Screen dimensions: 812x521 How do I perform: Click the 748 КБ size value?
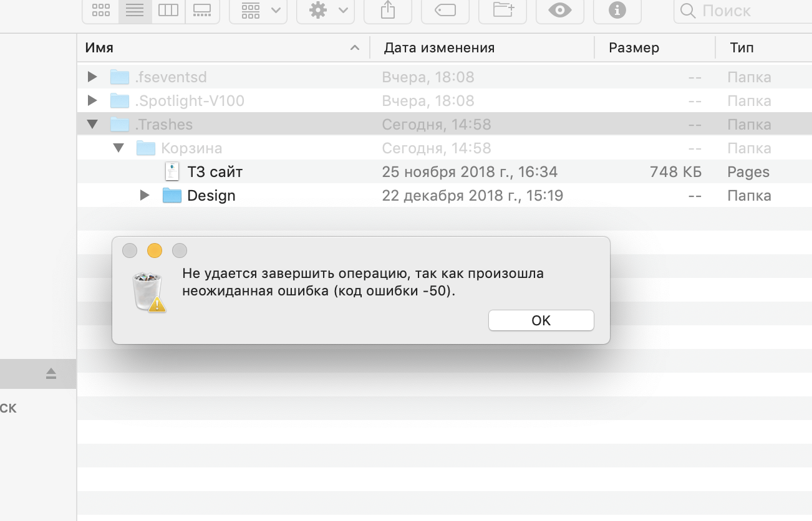pos(675,172)
